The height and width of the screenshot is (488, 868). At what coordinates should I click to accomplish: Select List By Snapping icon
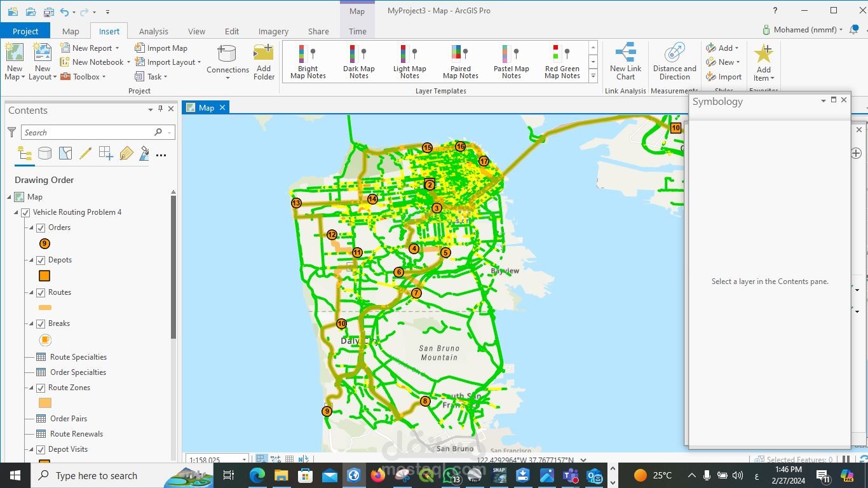tap(106, 153)
